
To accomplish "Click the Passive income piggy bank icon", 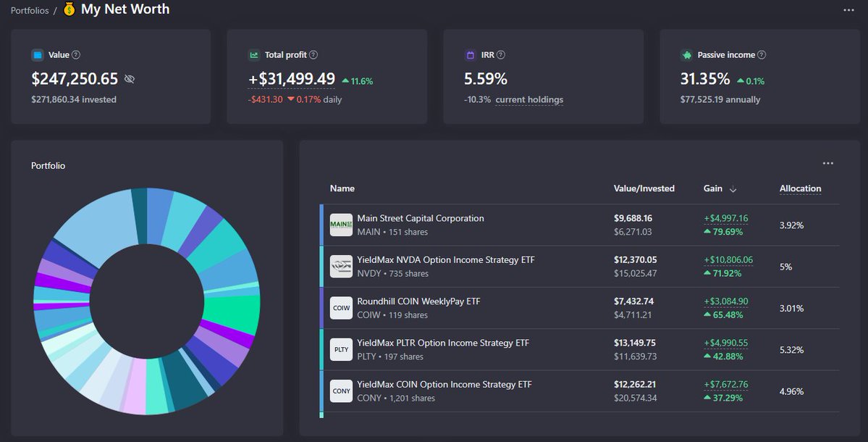I will pyautogui.click(x=687, y=55).
